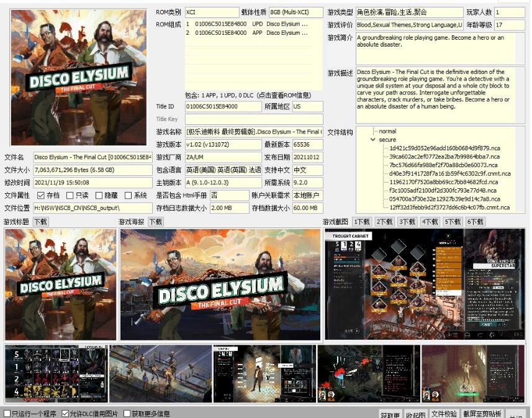
Task: Click the 文件大小 field showing 7,063,671,296 Bytes
Action: [92, 170]
